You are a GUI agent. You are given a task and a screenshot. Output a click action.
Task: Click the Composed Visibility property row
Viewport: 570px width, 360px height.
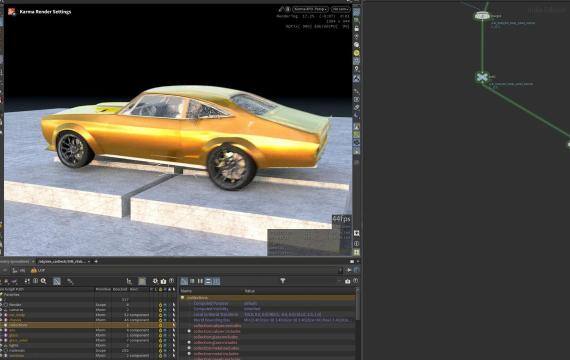[x=268, y=309]
